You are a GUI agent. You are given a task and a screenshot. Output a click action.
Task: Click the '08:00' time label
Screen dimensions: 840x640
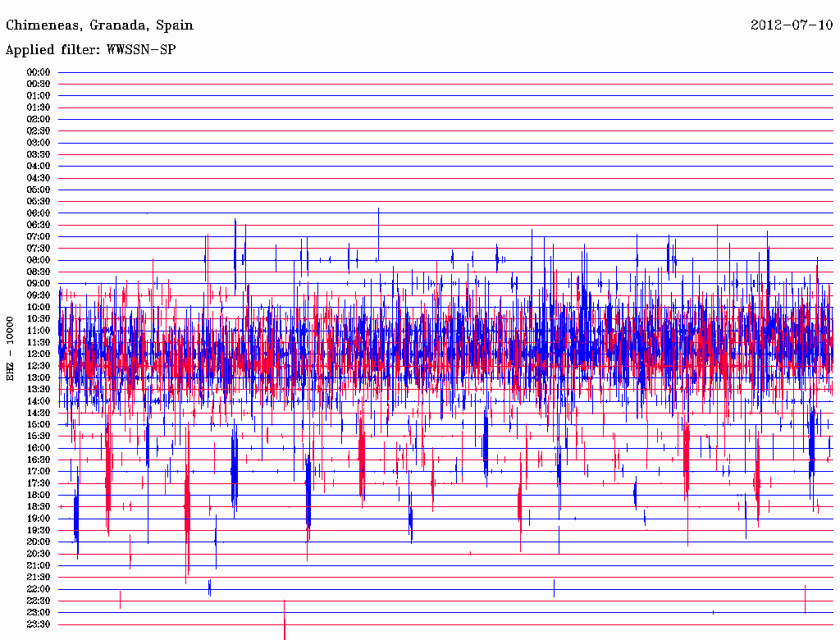38,260
